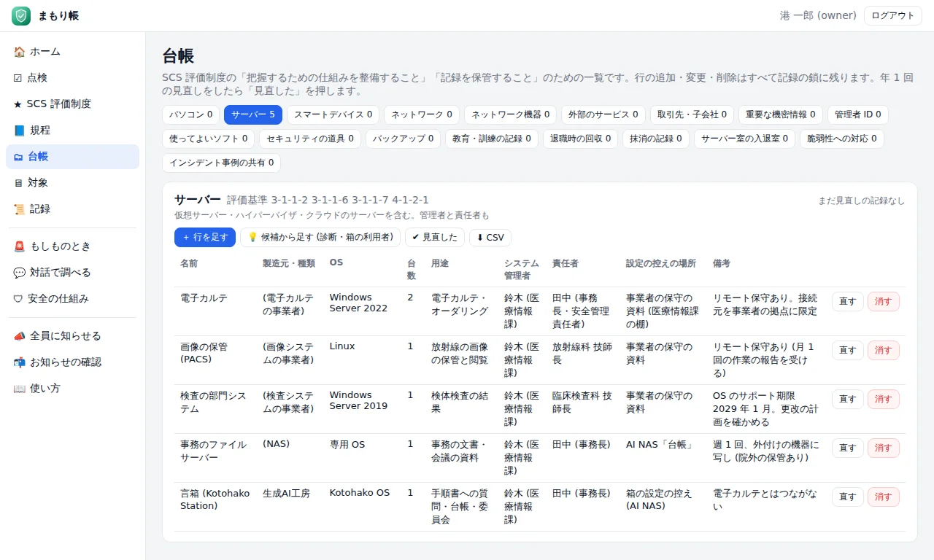The image size is (934, 560).
Task: Click 消す for 言箱 (Kotohako Station) row
Action: (x=884, y=497)
